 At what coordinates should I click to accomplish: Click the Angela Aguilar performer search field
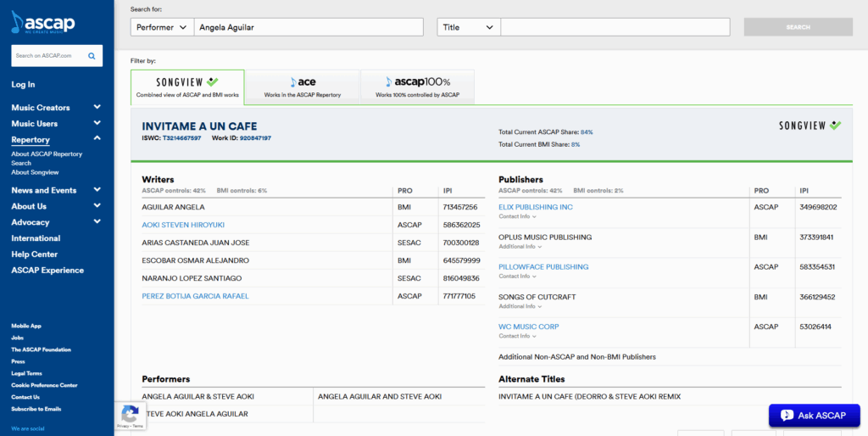[x=308, y=27]
